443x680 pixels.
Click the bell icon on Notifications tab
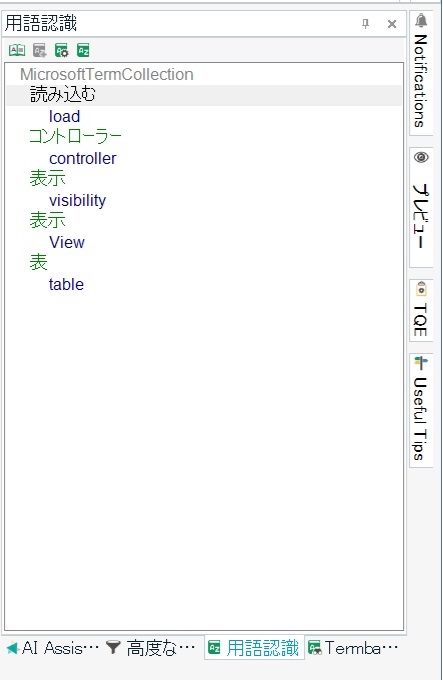[x=421, y=21]
